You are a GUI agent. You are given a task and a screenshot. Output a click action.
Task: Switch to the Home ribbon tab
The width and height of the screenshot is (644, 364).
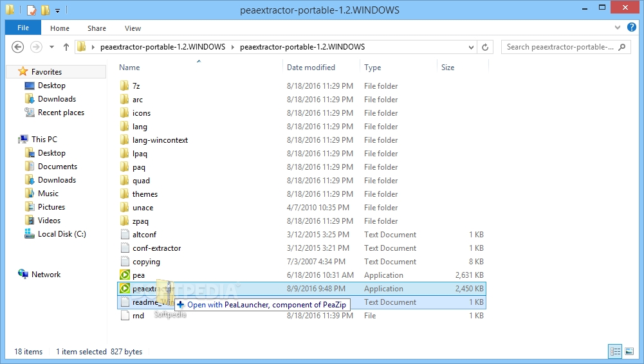[60, 28]
